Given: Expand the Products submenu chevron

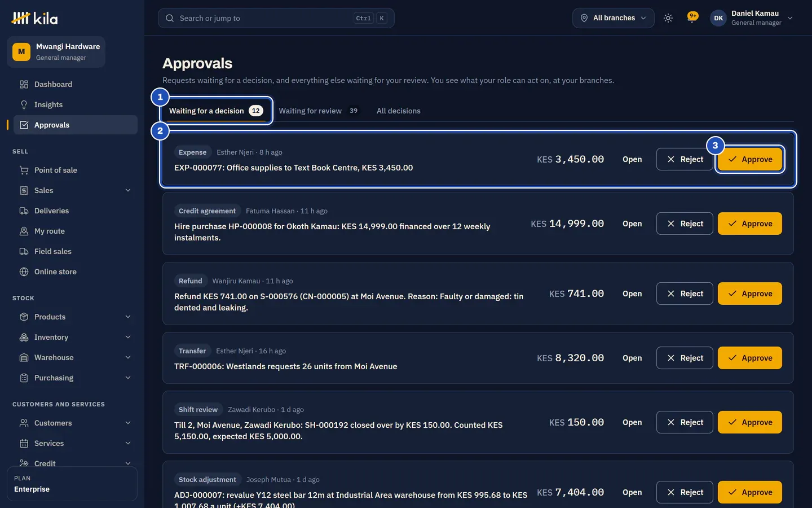Looking at the screenshot, I should [x=128, y=317].
